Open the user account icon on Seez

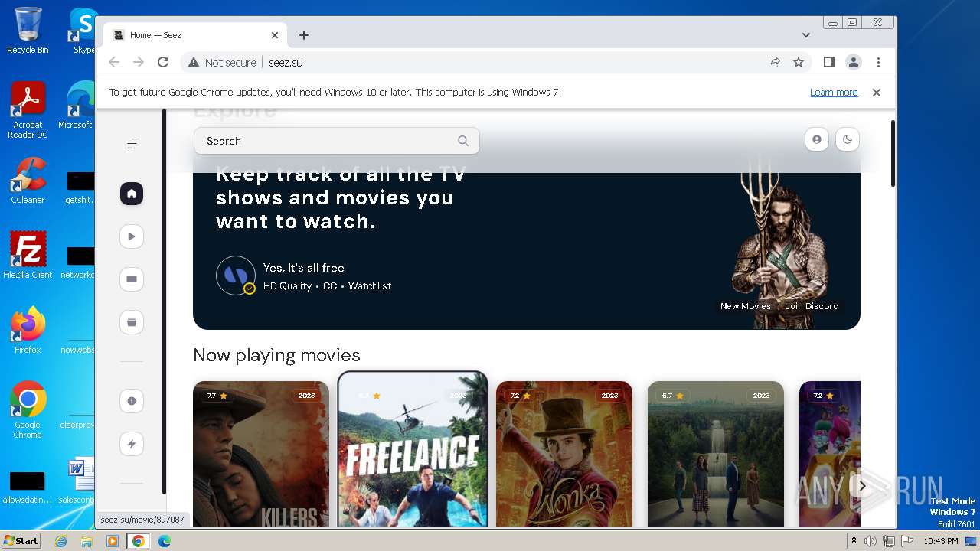(x=817, y=139)
